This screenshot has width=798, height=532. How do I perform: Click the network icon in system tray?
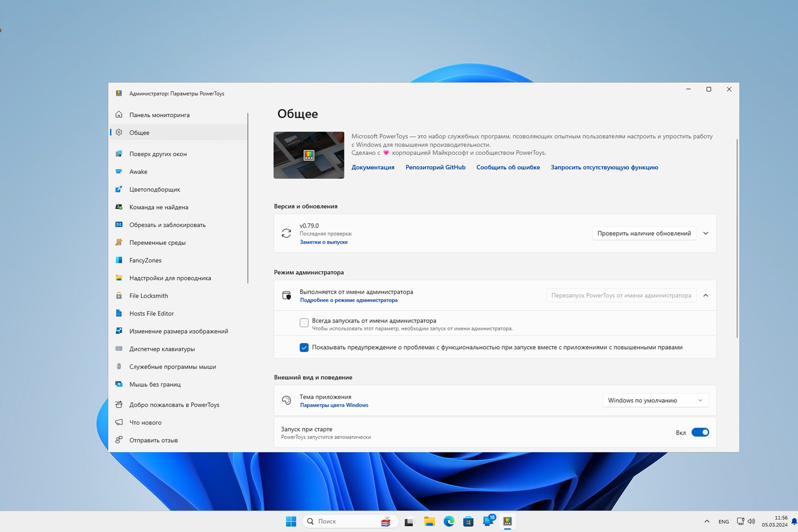(x=740, y=521)
